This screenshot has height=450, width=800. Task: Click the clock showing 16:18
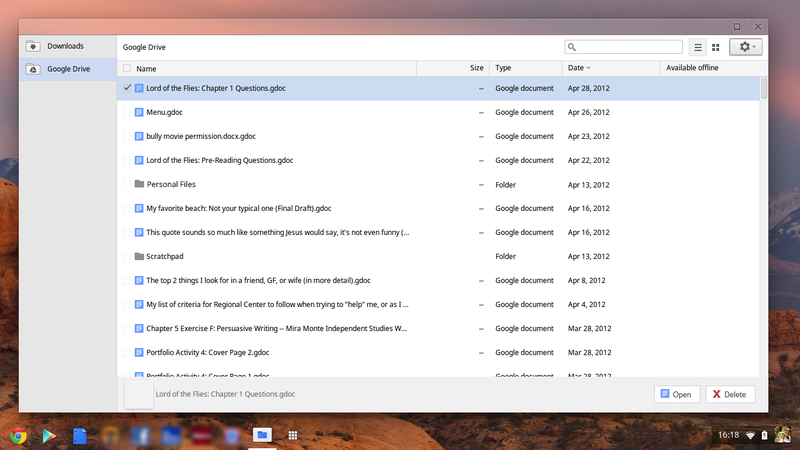[728, 435]
